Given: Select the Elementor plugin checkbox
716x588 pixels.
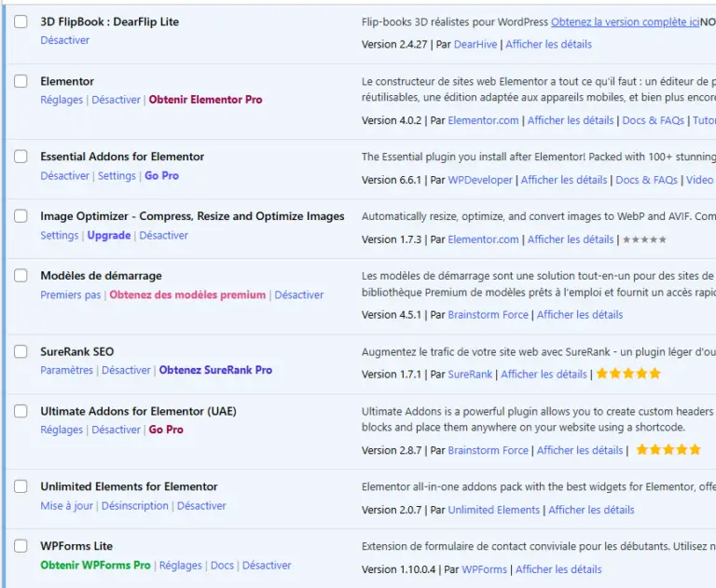Looking at the screenshot, I should (21, 81).
